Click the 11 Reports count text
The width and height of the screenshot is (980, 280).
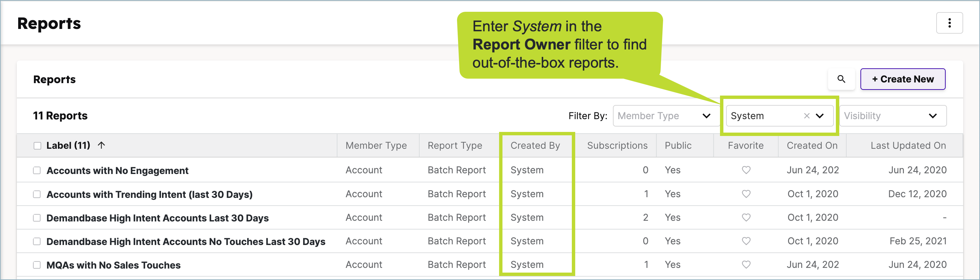pyautogui.click(x=60, y=116)
